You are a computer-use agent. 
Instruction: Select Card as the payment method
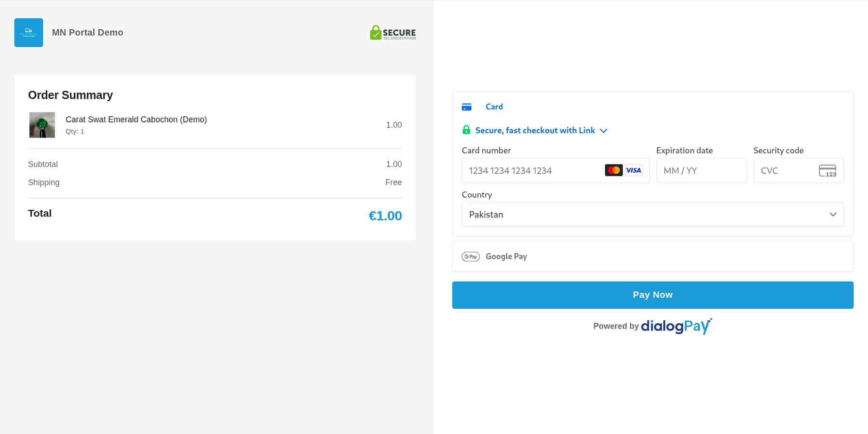[x=494, y=107]
